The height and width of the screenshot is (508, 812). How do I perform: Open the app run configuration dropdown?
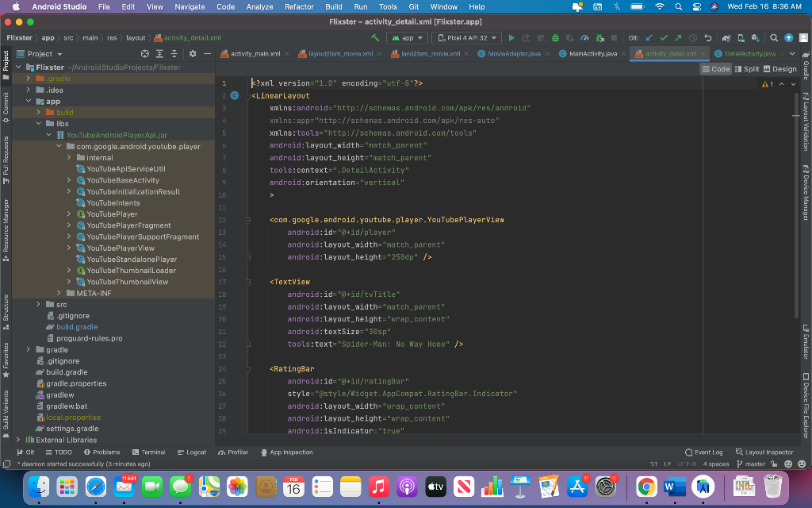(408, 38)
